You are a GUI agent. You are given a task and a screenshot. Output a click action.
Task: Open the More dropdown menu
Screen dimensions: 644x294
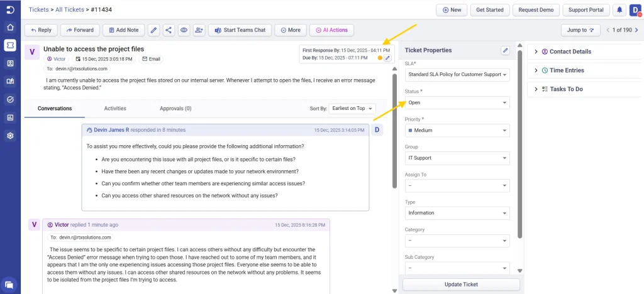291,30
